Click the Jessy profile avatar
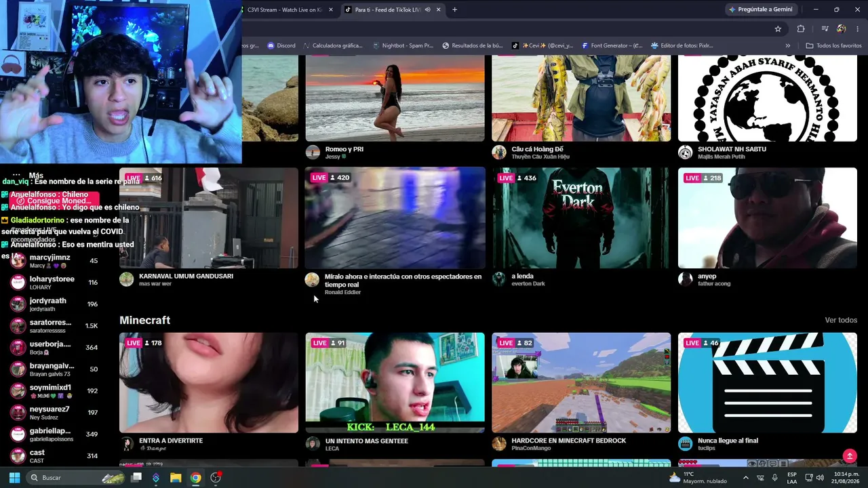The width and height of the screenshot is (868, 488). [x=313, y=152]
